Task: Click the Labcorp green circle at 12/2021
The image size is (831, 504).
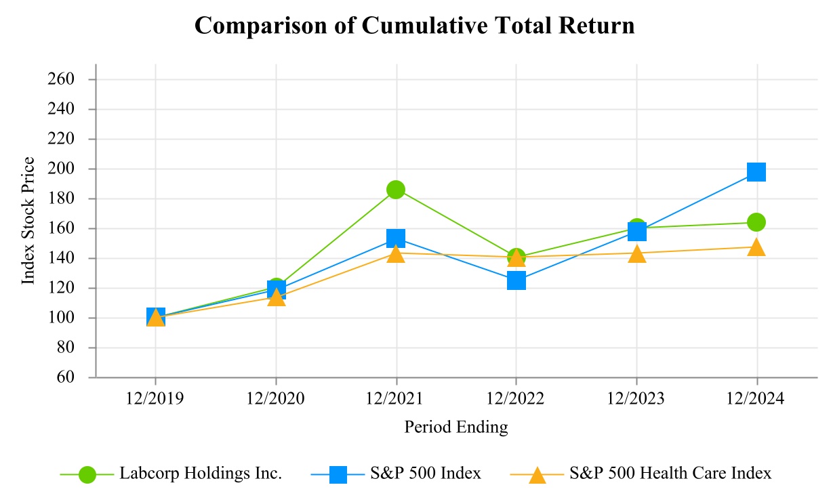Action: coord(396,190)
